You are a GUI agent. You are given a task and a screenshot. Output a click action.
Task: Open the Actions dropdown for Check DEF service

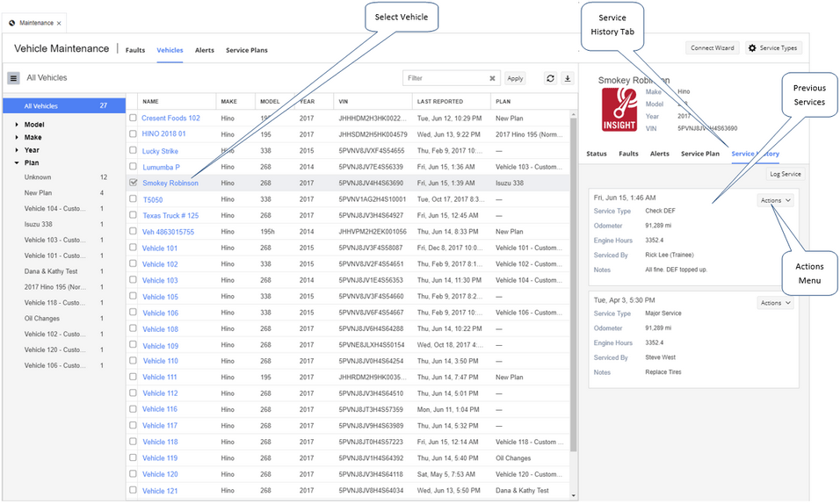pyautogui.click(x=775, y=200)
